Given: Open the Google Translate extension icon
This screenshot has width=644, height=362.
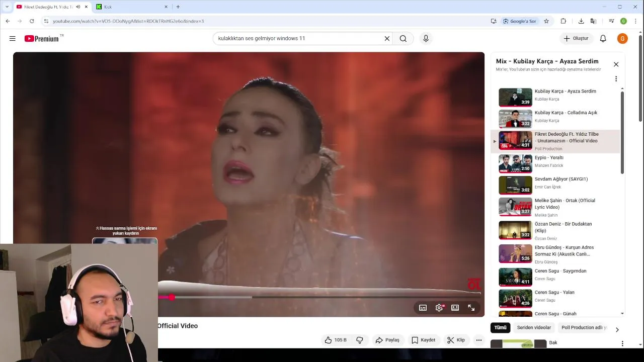Looking at the screenshot, I should [593, 21].
